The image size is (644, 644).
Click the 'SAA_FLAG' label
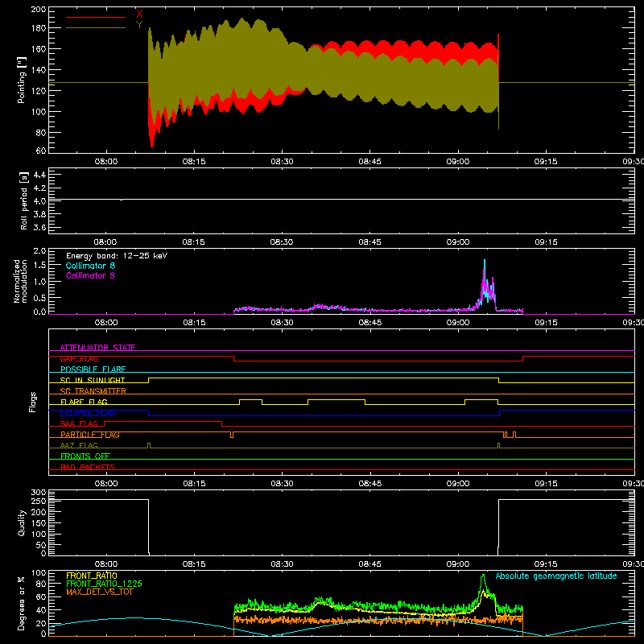click(x=79, y=423)
